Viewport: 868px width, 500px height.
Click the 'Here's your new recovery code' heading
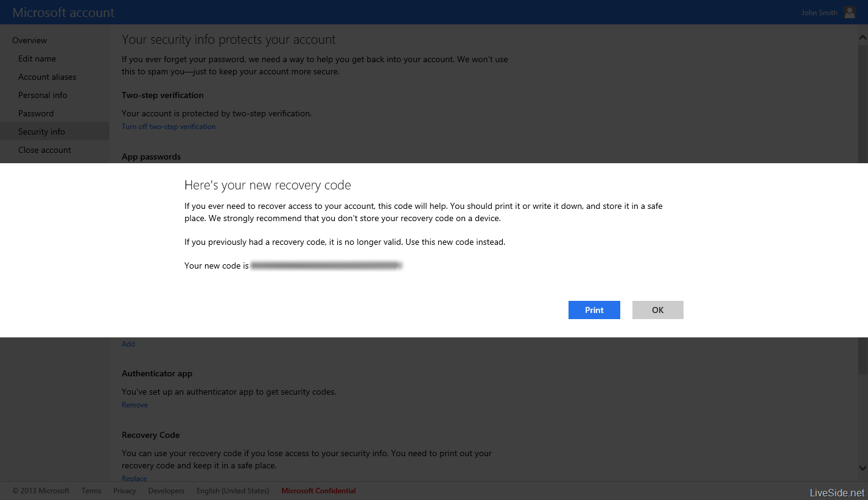point(268,185)
